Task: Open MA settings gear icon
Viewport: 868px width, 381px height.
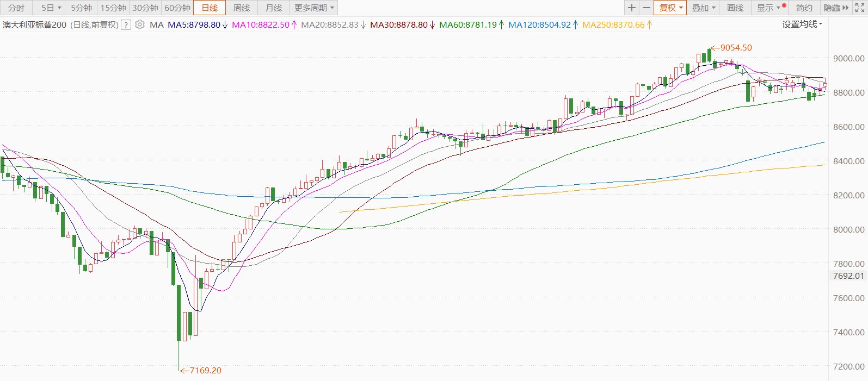Action: tap(140, 24)
